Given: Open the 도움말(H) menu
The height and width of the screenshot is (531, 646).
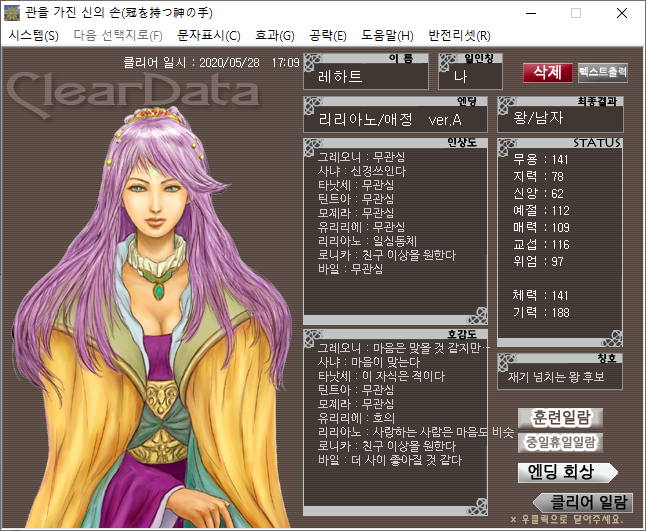Looking at the screenshot, I should click(x=387, y=35).
